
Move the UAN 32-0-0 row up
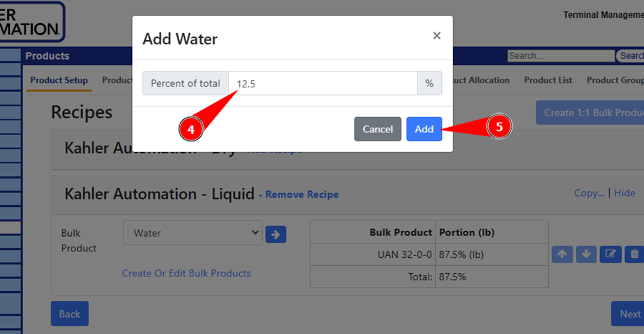562,253
